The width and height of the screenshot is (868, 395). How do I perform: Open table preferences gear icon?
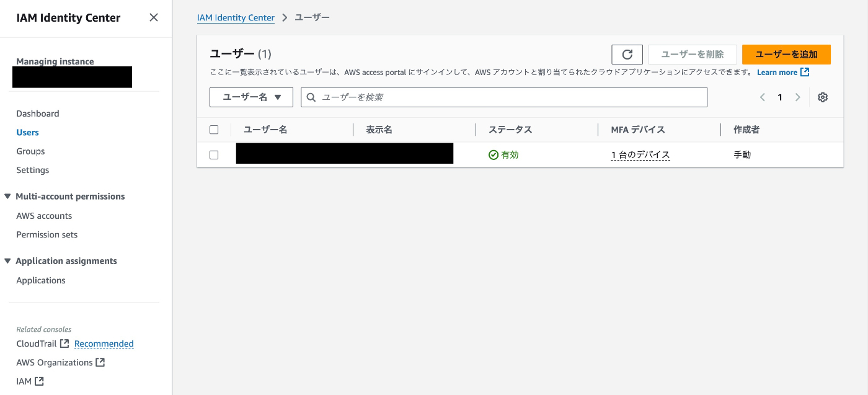(x=823, y=97)
